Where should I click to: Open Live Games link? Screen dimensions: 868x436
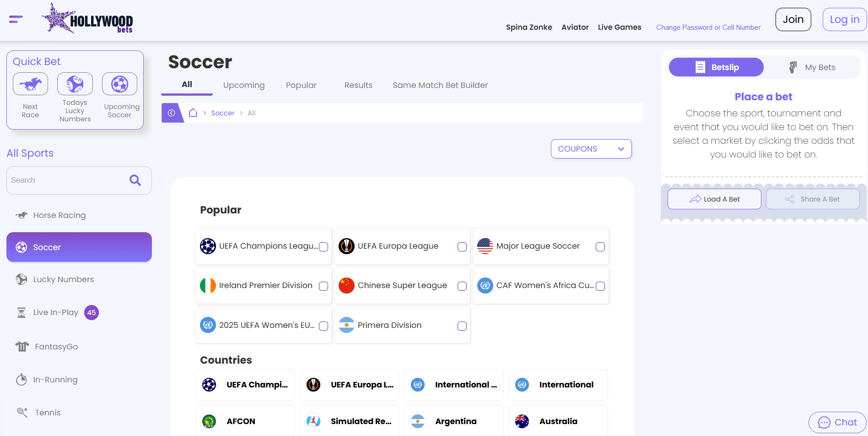point(620,27)
